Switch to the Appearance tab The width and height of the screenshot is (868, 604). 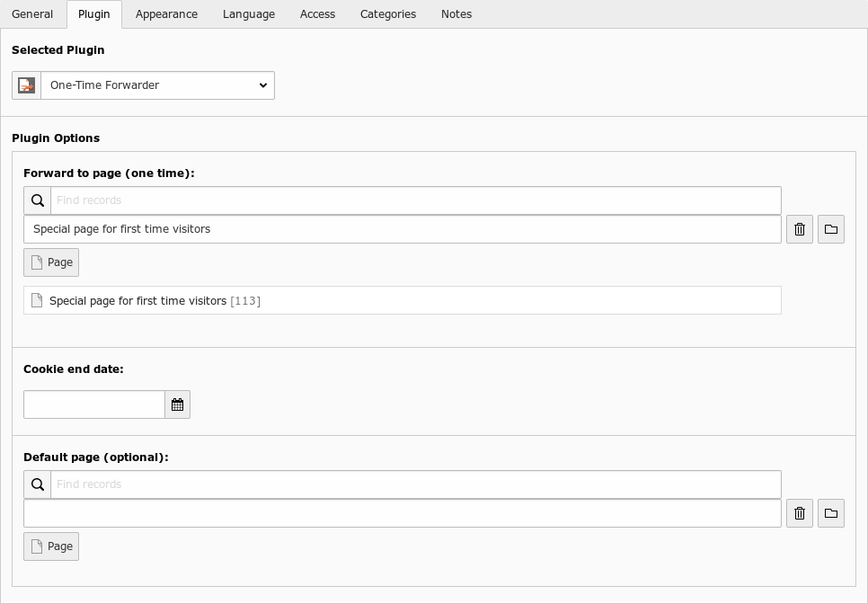pos(166,14)
